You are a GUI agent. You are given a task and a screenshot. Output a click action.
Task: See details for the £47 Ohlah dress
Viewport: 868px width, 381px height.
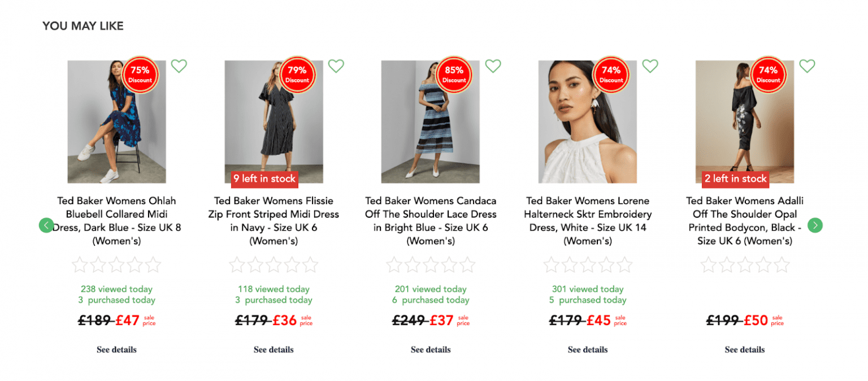pos(116,350)
